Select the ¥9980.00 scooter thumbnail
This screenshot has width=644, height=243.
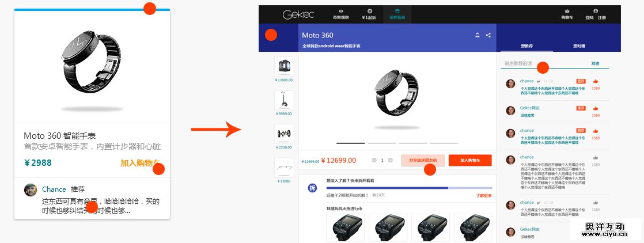click(284, 100)
